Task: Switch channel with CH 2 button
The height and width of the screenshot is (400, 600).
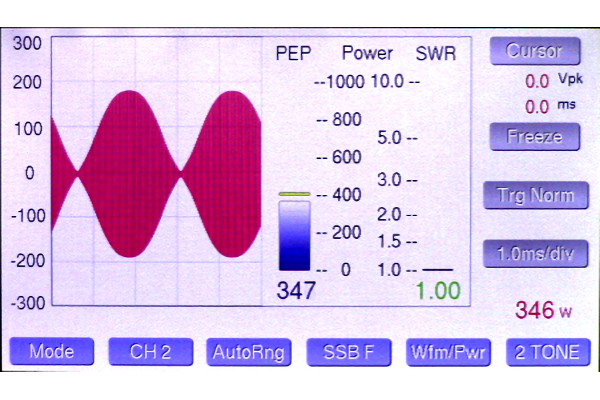Action: pos(151,351)
